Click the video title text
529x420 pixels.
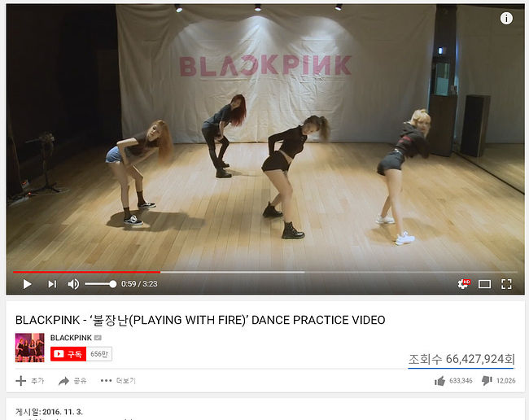coord(200,320)
